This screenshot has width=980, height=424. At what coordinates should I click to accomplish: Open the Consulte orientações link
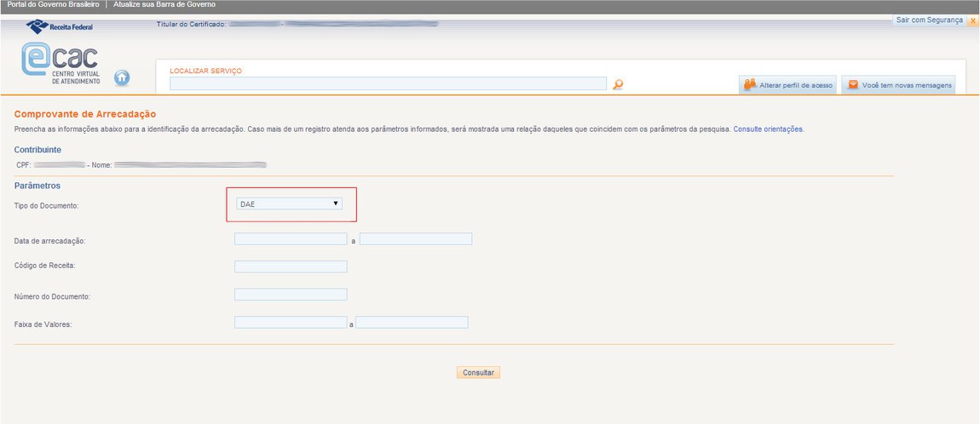(x=768, y=129)
